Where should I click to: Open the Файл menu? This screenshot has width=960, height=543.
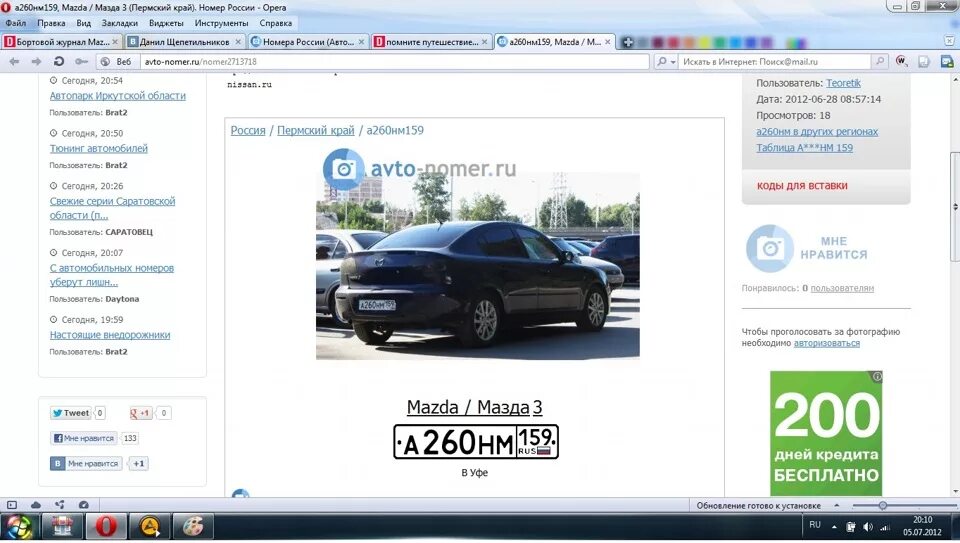(15, 23)
